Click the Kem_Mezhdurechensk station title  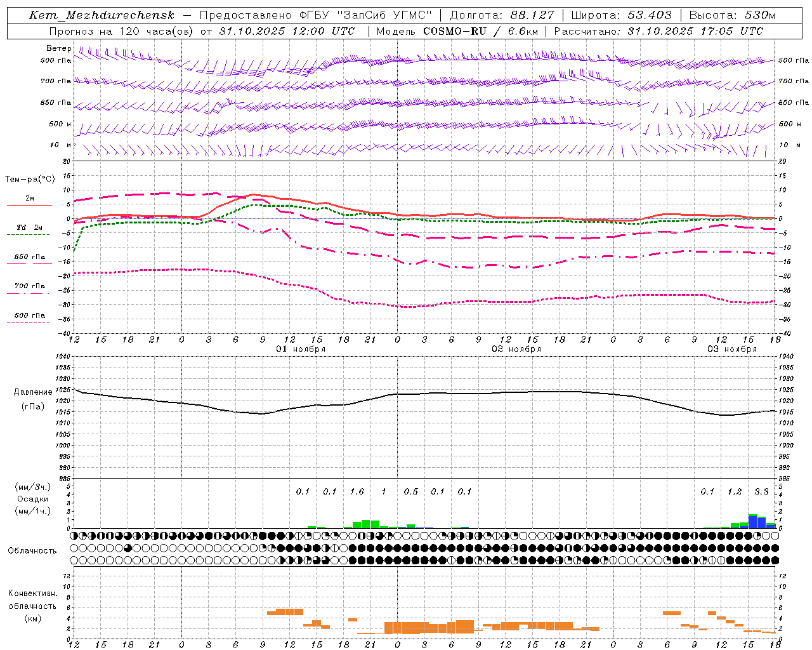tap(101, 15)
